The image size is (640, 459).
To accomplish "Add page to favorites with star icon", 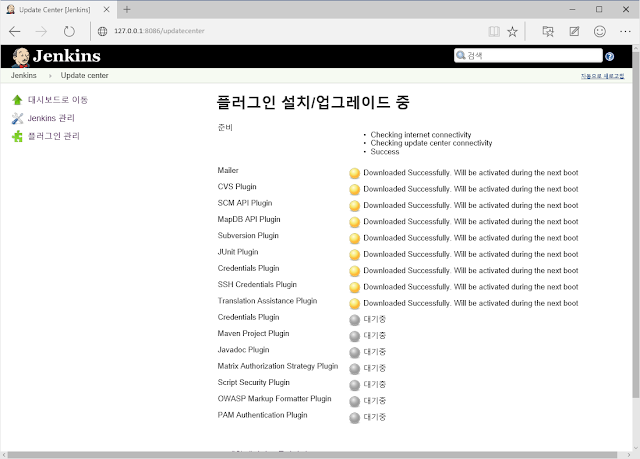I will pyautogui.click(x=512, y=31).
